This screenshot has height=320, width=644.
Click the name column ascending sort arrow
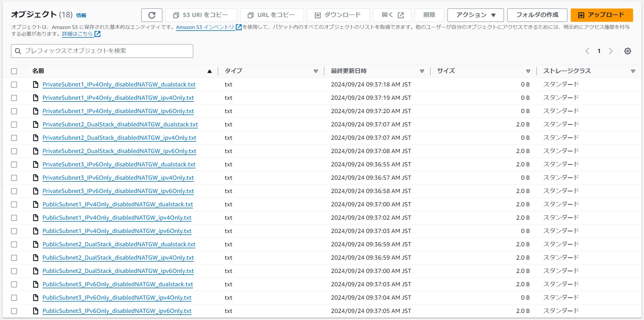209,71
